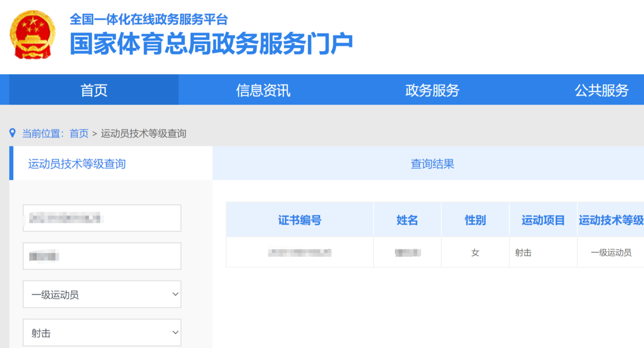Click the second blurred name input field
This screenshot has height=348, width=644.
tap(102, 256)
